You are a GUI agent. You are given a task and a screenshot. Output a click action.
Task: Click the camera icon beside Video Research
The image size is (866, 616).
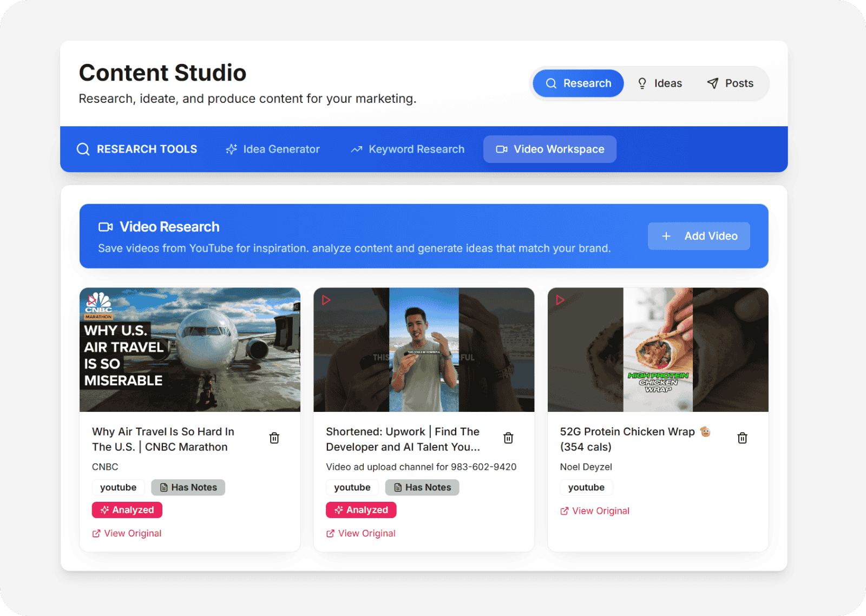(106, 227)
